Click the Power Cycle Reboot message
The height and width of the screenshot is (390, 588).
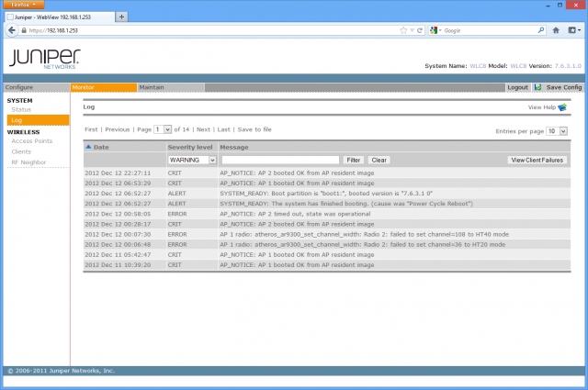tap(346, 204)
